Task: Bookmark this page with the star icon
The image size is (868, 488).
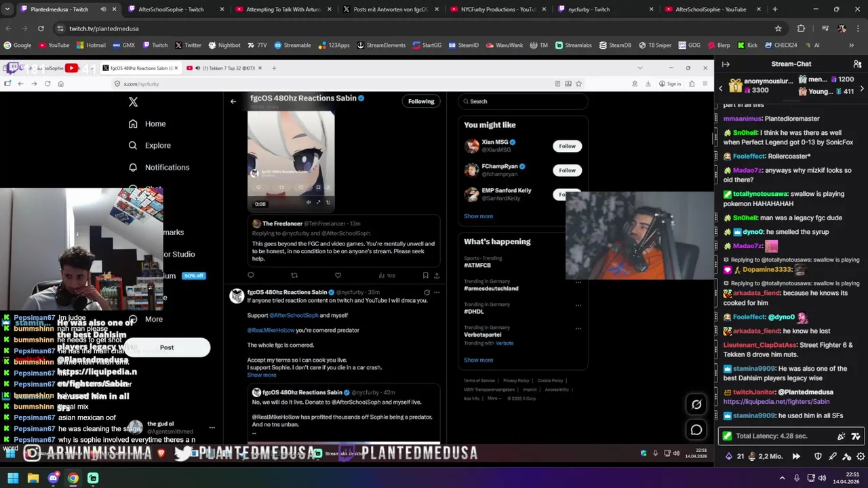Action: coord(778,28)
